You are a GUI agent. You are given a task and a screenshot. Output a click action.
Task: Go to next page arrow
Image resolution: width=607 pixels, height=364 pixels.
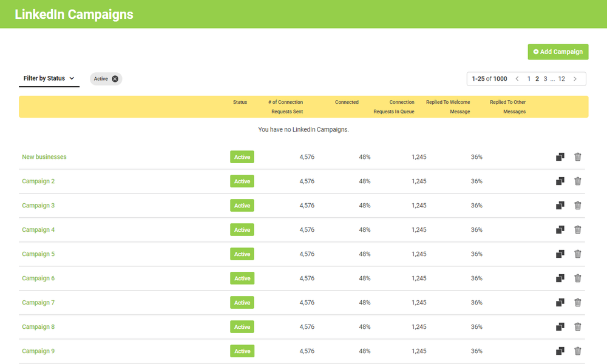click(x=575, y=78)
